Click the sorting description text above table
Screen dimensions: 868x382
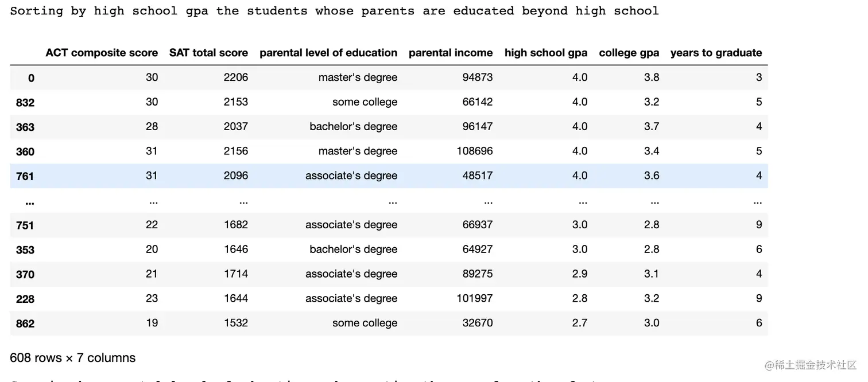click(334, 11)
